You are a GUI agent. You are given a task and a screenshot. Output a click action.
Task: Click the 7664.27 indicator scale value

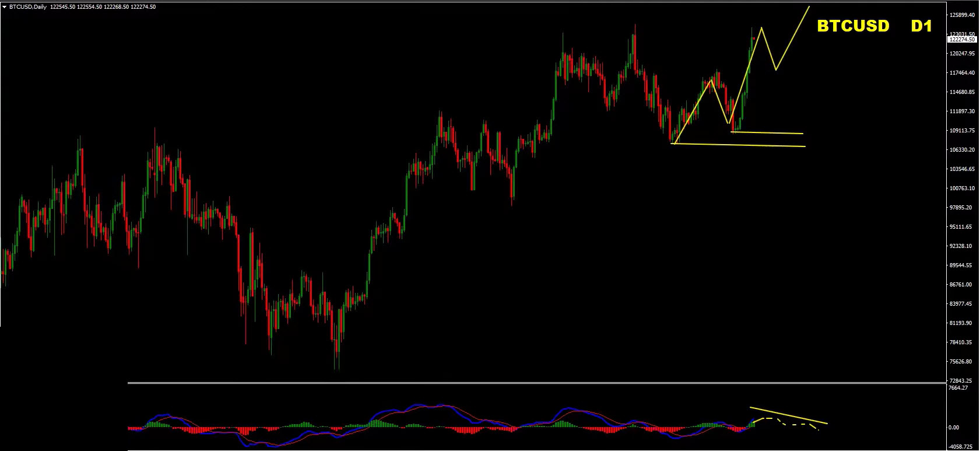tap(958, 388)
